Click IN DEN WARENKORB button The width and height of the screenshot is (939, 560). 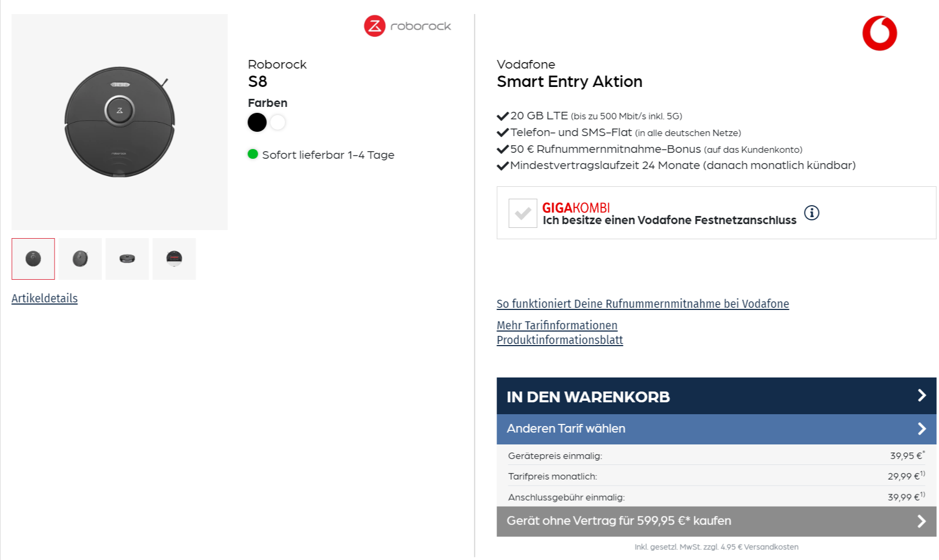[x=716, y=396]
